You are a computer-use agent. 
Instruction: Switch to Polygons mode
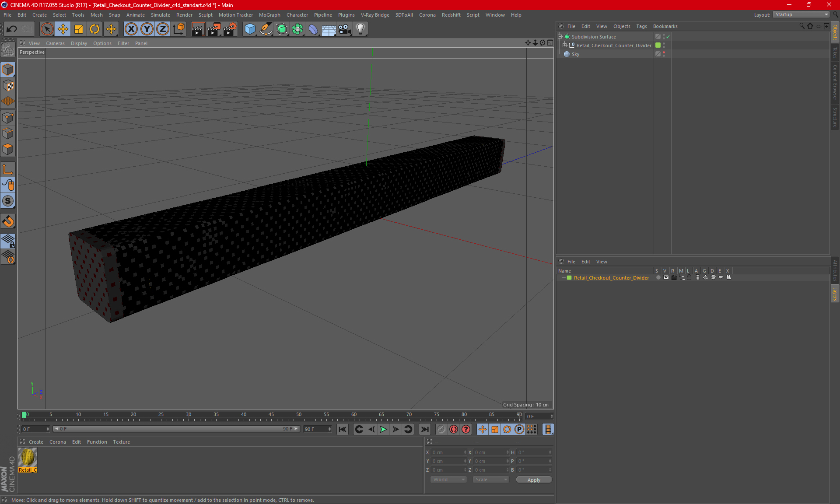(8, 149)
